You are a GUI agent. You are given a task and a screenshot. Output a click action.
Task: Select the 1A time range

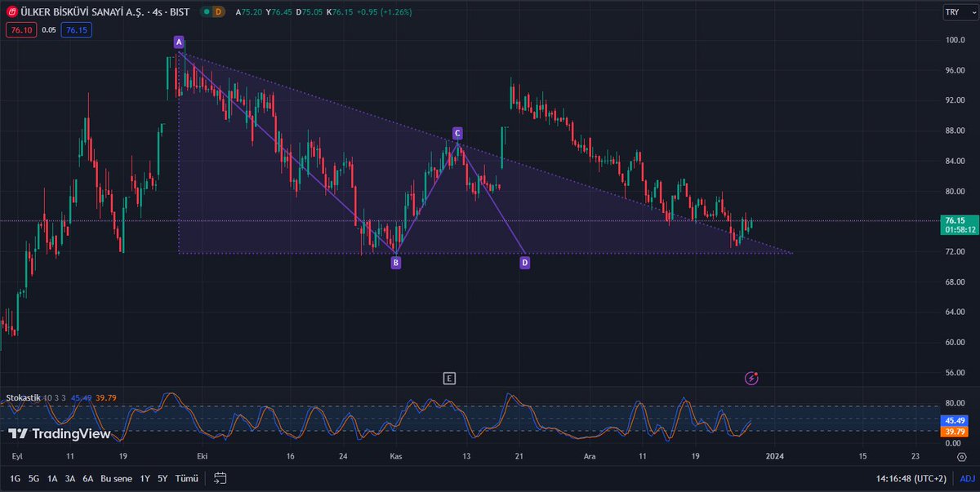click(x=52, y=478)
